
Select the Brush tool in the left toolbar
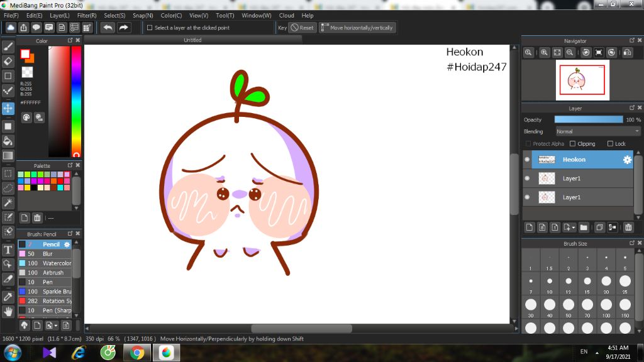(8, 47)
